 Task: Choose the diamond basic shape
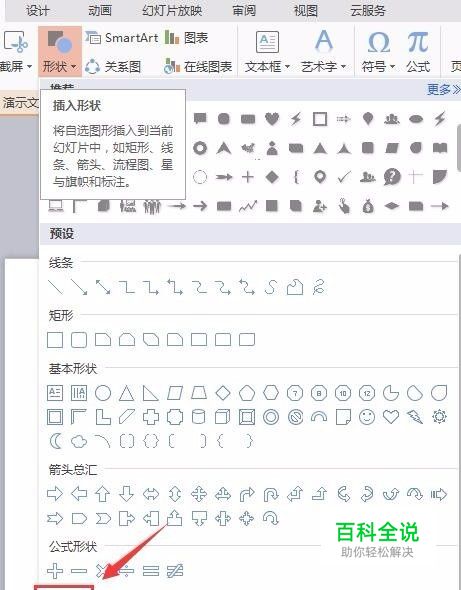tap(223, 393)
